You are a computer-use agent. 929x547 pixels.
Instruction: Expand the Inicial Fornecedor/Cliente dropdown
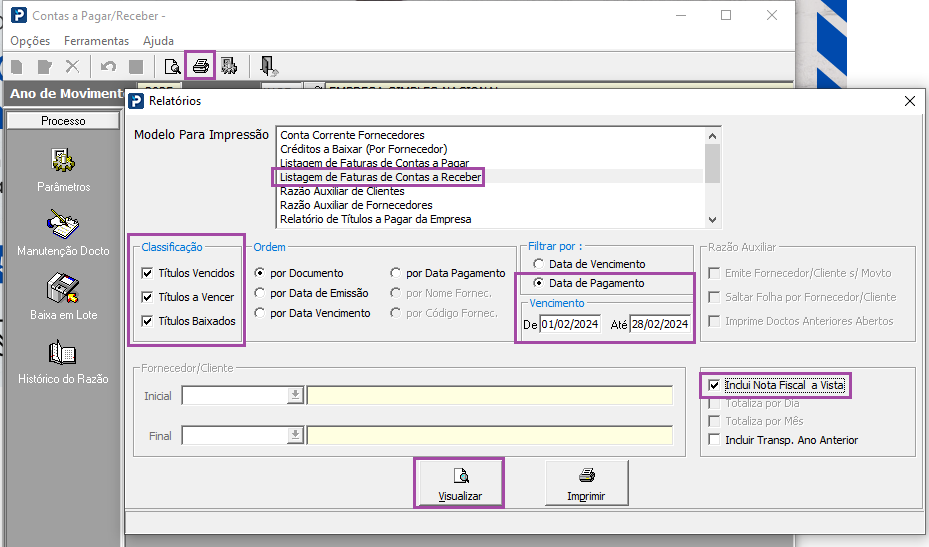[x=295, y=396]
